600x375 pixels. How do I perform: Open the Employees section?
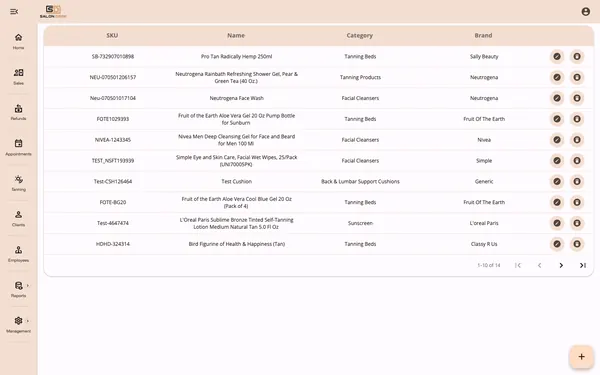(18, 254)
